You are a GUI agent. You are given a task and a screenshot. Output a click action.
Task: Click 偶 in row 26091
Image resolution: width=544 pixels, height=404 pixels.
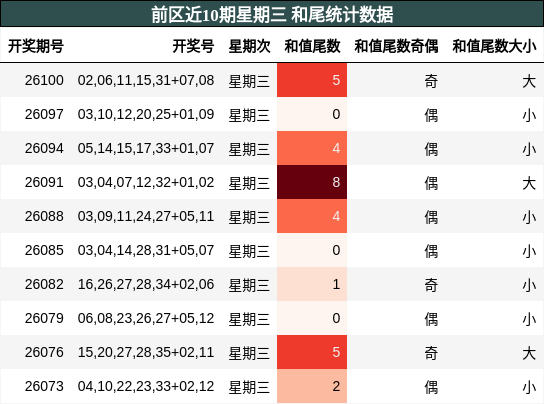click(431, 183)
